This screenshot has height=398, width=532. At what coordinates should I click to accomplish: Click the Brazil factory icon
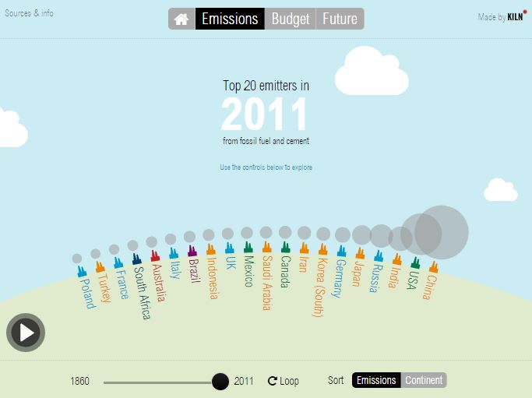pyautogui.click(x=192, y=251)
